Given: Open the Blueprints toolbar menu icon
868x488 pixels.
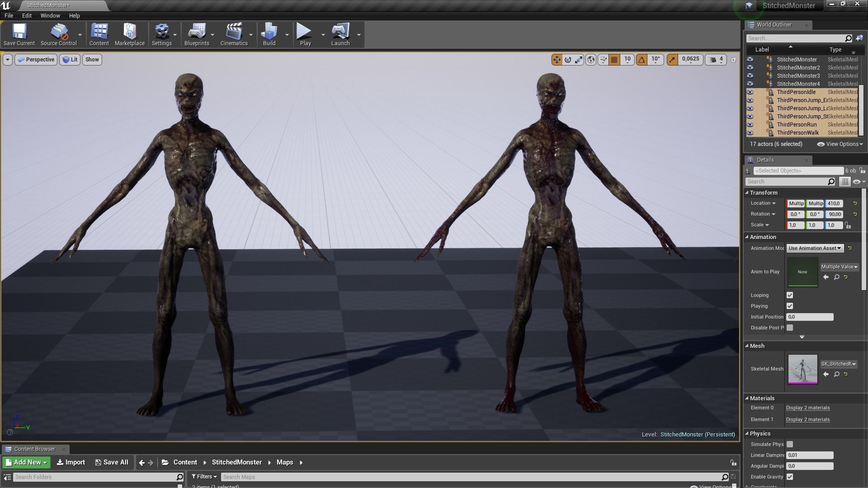Looking at the screenshot, I should point(197,34).
